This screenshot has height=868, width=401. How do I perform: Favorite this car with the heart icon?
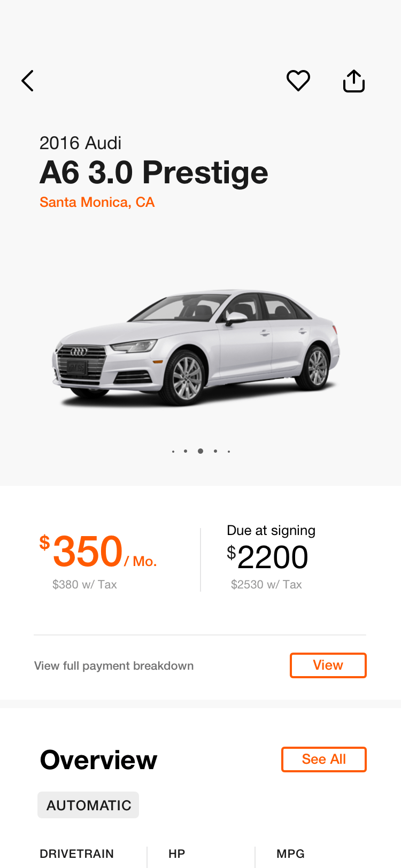298,81
